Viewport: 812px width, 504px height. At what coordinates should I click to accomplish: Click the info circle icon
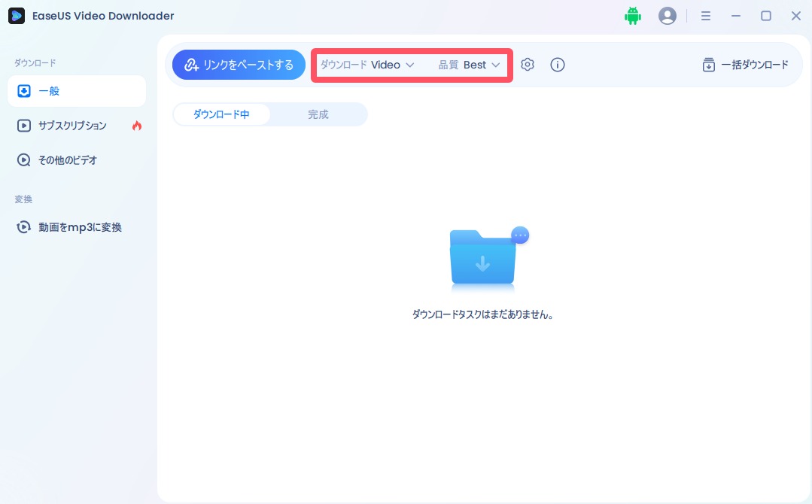click(557, 65)
